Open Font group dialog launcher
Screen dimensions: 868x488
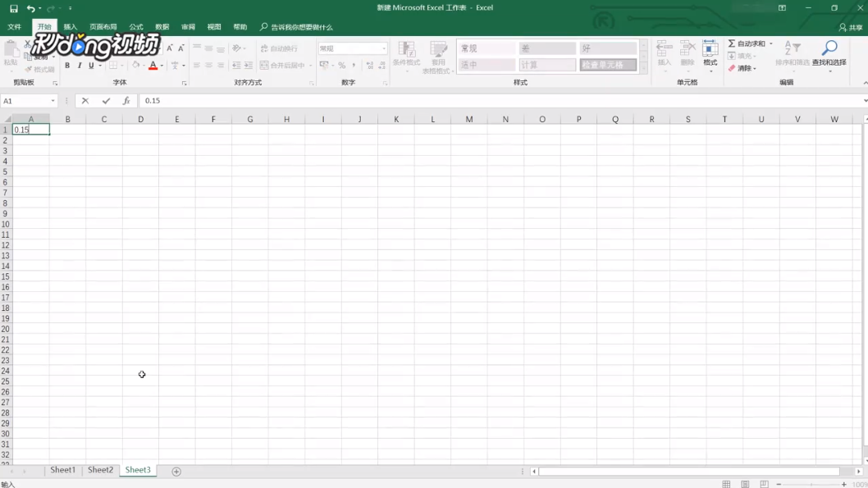(x=185, y=84)
